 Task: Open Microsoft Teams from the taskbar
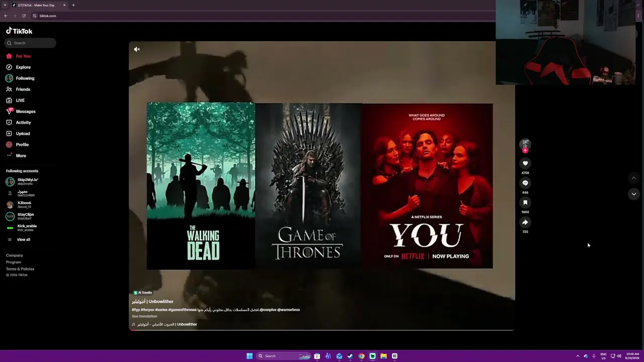[328, 356]
